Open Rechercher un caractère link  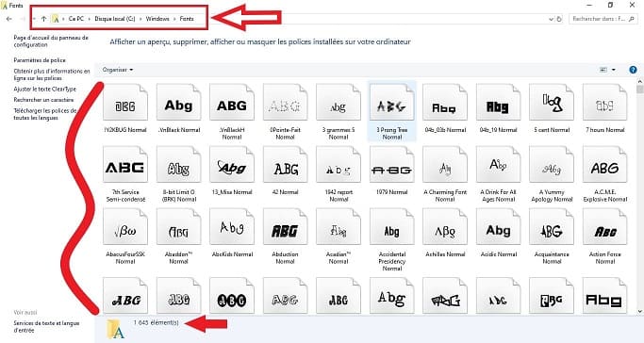coord(43,100)
